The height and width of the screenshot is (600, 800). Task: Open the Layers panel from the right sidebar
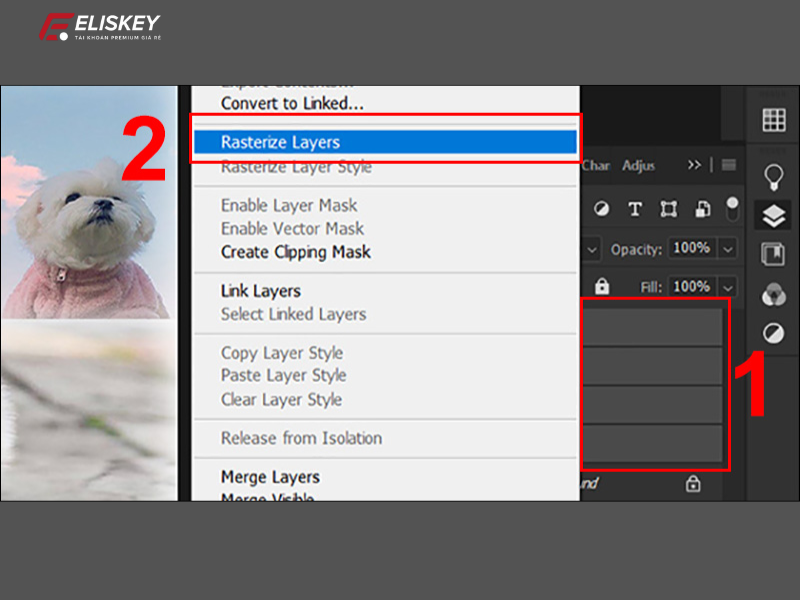pos(772,215)
